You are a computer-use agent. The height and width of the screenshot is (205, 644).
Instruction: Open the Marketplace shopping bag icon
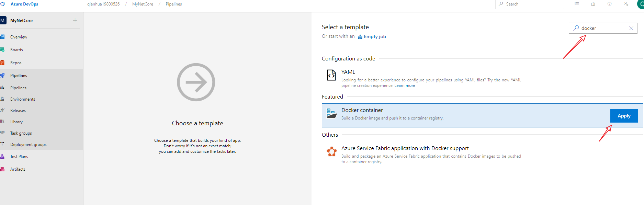click(593, 4)
